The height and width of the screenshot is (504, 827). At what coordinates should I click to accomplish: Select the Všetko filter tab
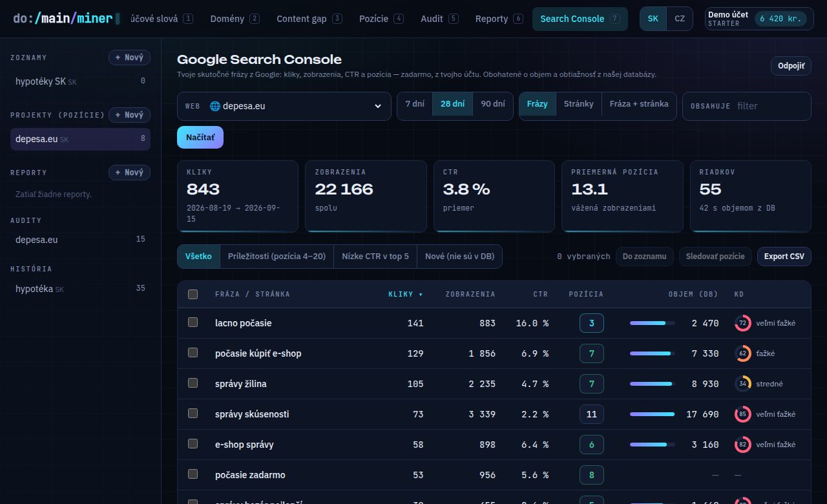(x=198, y=257)
